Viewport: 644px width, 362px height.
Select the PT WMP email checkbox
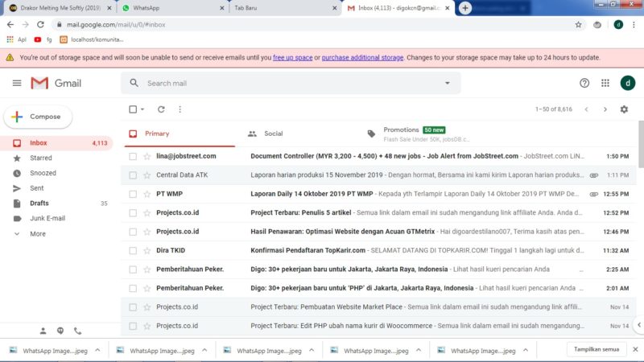133,194
